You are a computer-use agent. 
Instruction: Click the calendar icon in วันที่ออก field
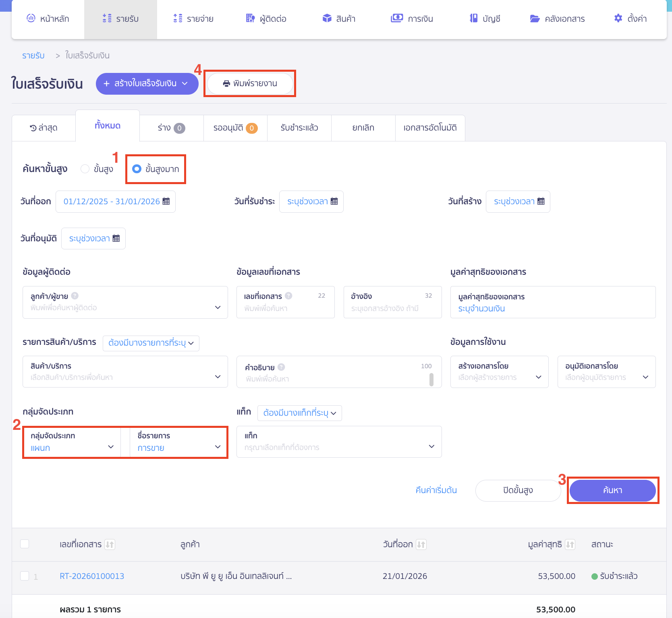click(x=166, y=201)
